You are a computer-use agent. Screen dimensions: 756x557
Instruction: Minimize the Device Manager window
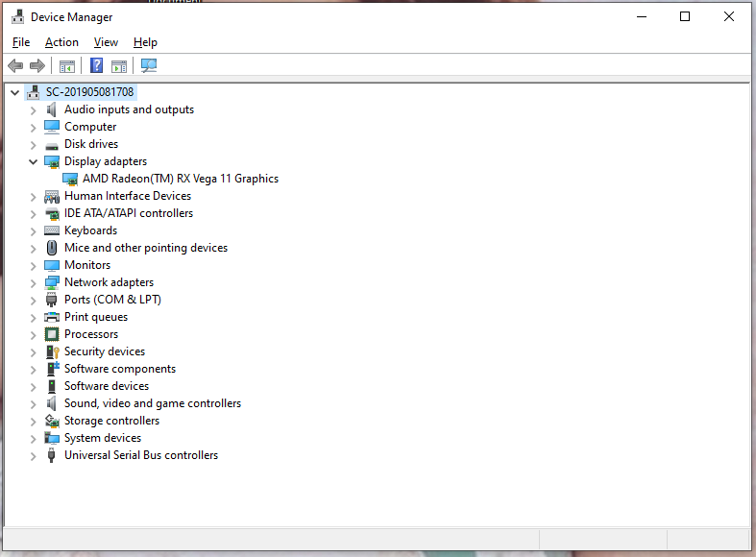(642, 17)
